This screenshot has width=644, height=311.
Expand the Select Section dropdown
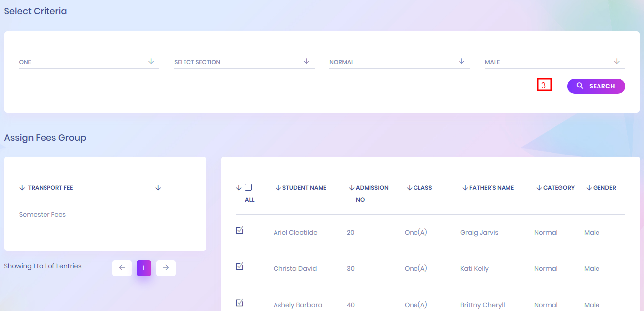[244, 62]
